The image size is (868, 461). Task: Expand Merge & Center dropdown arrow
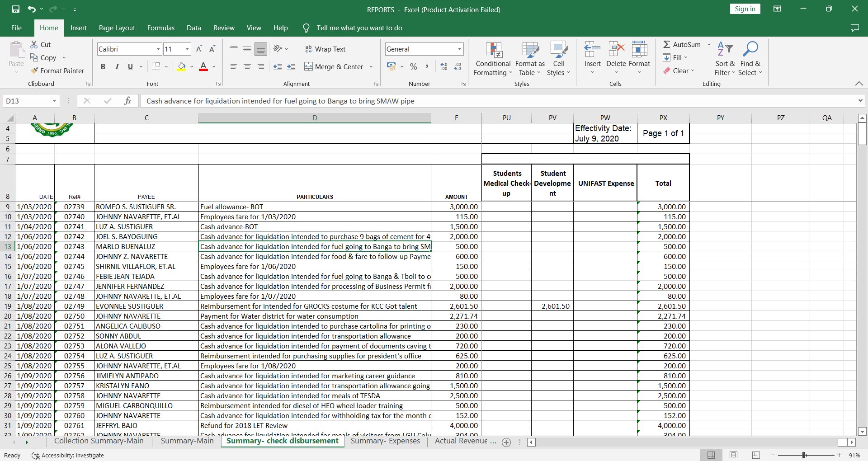coord(371,66)
